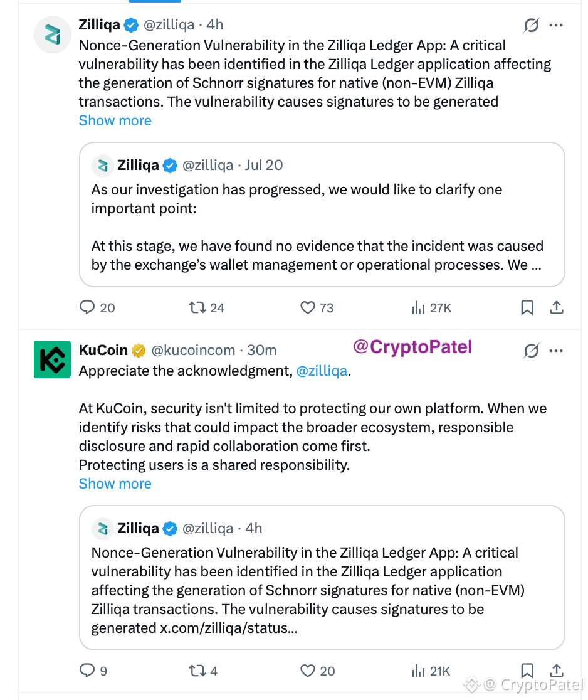The image size is (588, 700).
Task: View analytics showing 27K views
Action: tap(431, 307)
